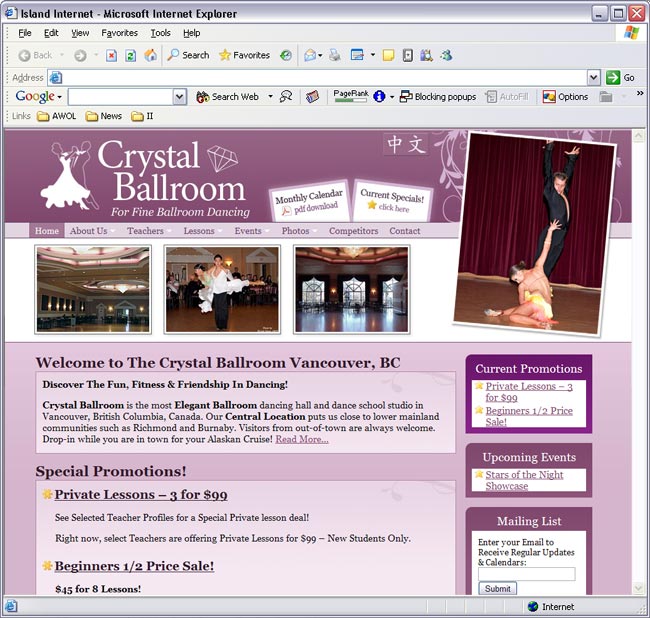
Task: Click the Google toolbar news icon
Action: click(312, 97)
